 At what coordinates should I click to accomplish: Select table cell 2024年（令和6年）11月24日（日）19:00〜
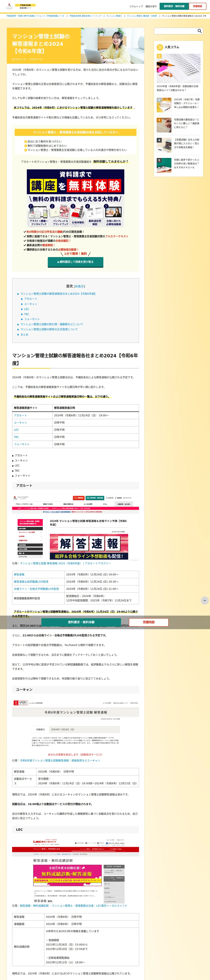(95, 415)
